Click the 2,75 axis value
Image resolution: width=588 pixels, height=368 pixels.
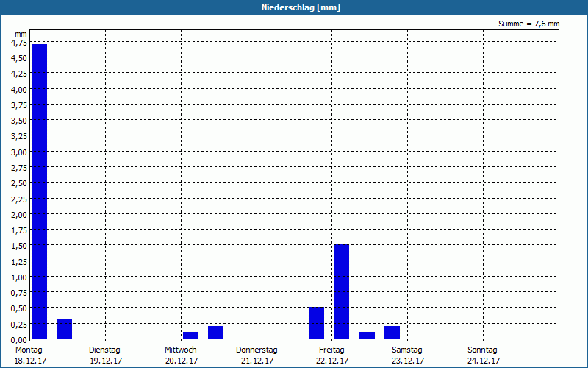click(x=19, y=168)
